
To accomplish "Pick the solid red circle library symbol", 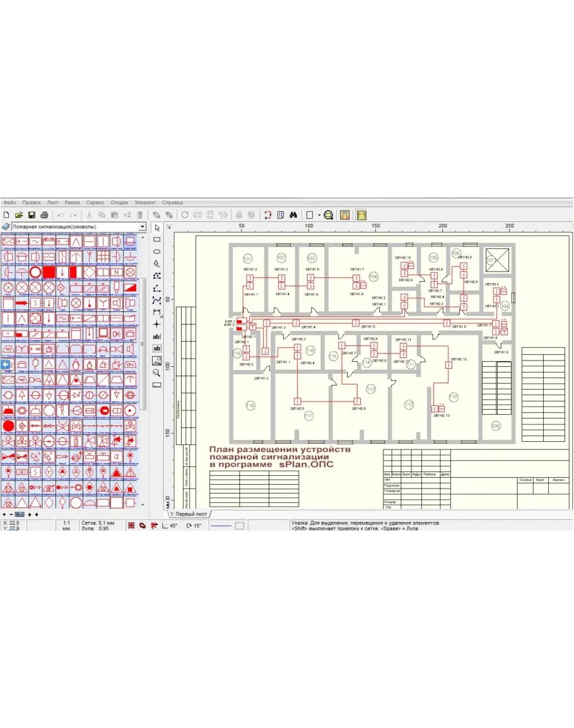I will pyautogui.click(x=8, y=425).
